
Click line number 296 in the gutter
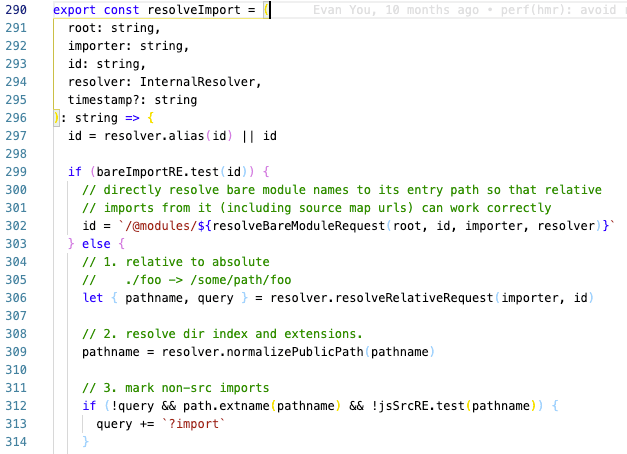[16, 118]
